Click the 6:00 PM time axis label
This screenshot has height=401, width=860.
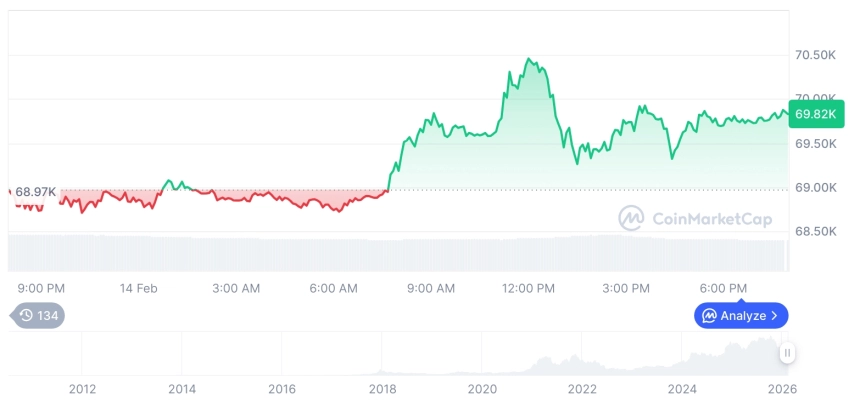coord(723,288)
